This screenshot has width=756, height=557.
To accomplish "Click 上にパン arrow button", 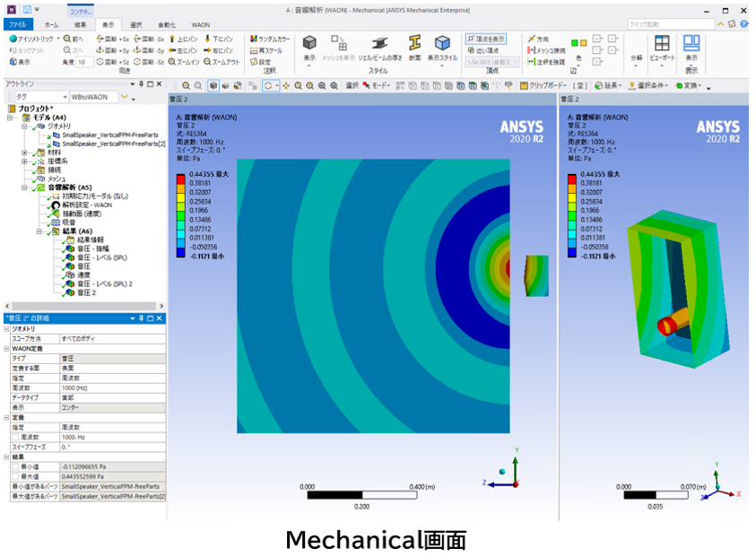I will pos(183,39).
